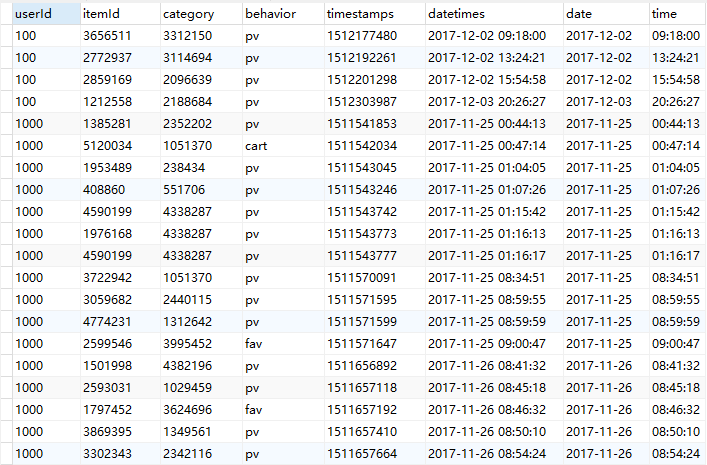This screenshot has height=465, width=707.
Task: Click category cell 1349561
Action: click(201, 432)
